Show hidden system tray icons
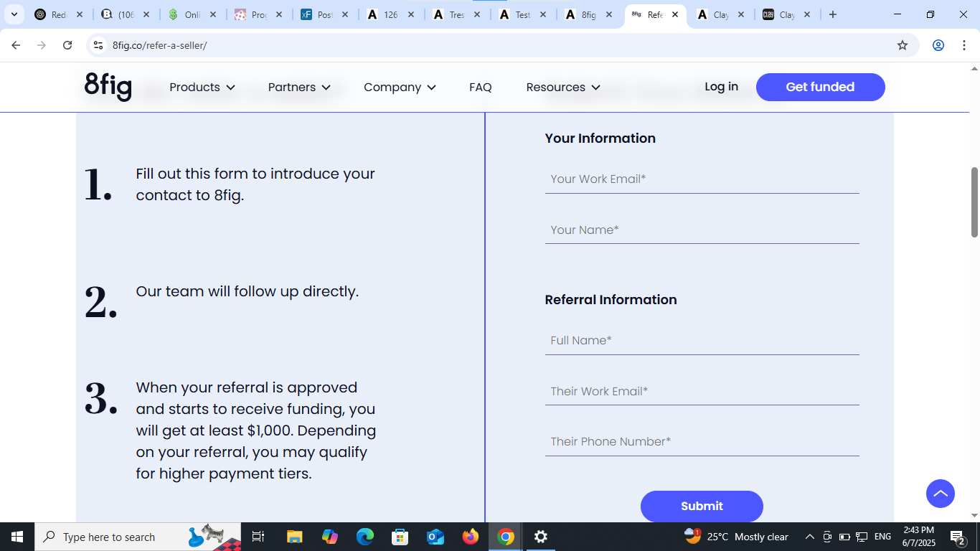 click(x=809, y=537)
